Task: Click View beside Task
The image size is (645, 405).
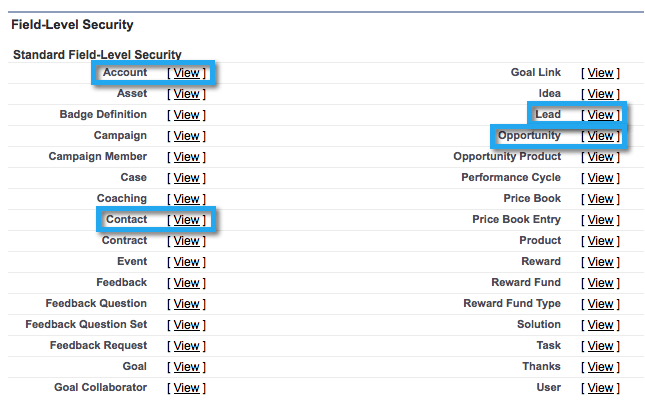Action: (x=601, y=345)
